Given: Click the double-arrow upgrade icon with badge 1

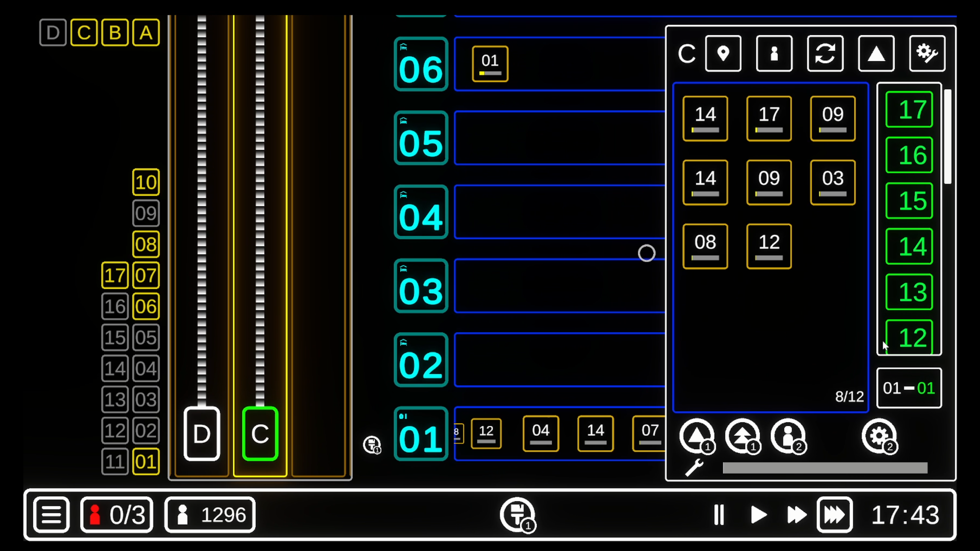Looking at the screenshot, I should (742, 436).
